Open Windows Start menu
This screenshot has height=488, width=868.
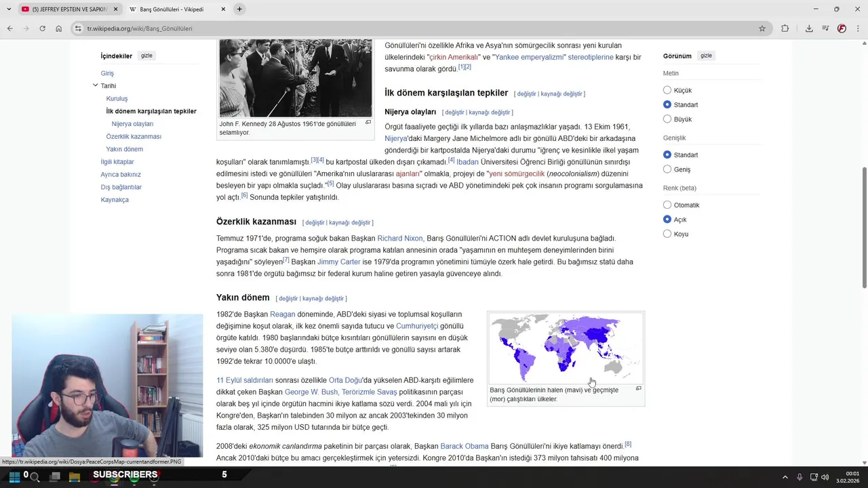(14, 477)
